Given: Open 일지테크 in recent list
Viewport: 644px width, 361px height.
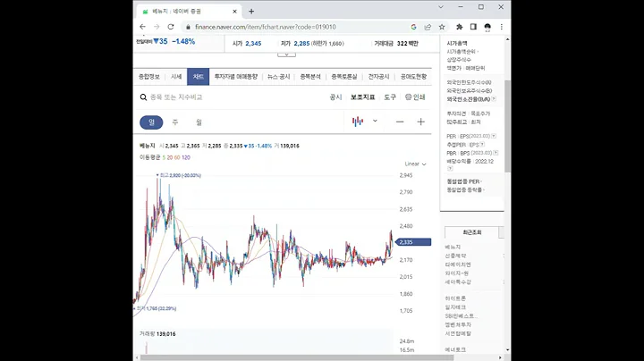Looking at the screenshot, I should [455, 307].
